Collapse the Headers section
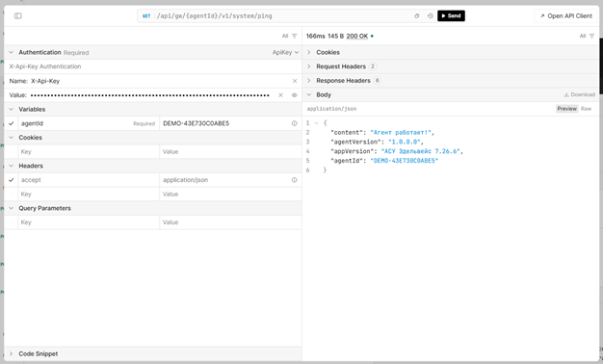The width and height of the screenshot is (603, 364). 12,166
